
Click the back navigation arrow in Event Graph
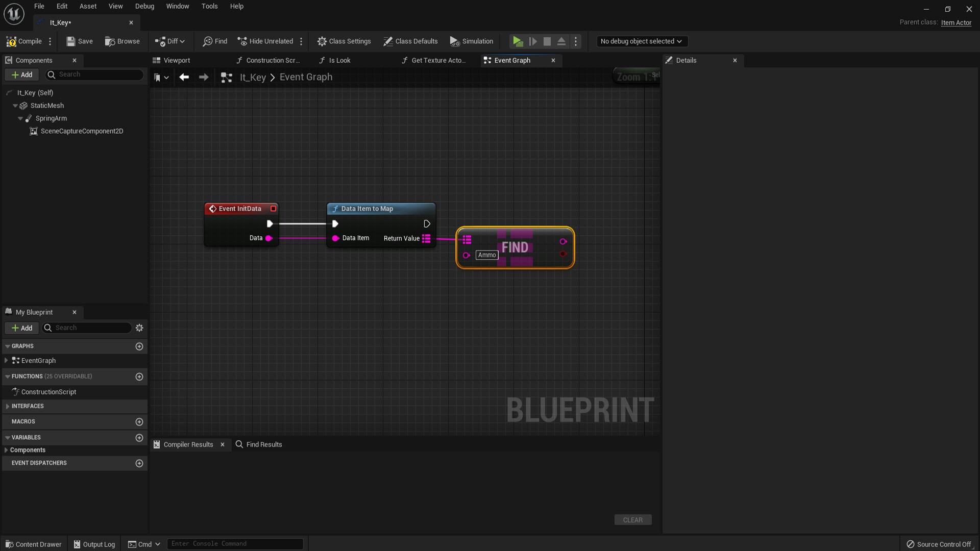184,77
